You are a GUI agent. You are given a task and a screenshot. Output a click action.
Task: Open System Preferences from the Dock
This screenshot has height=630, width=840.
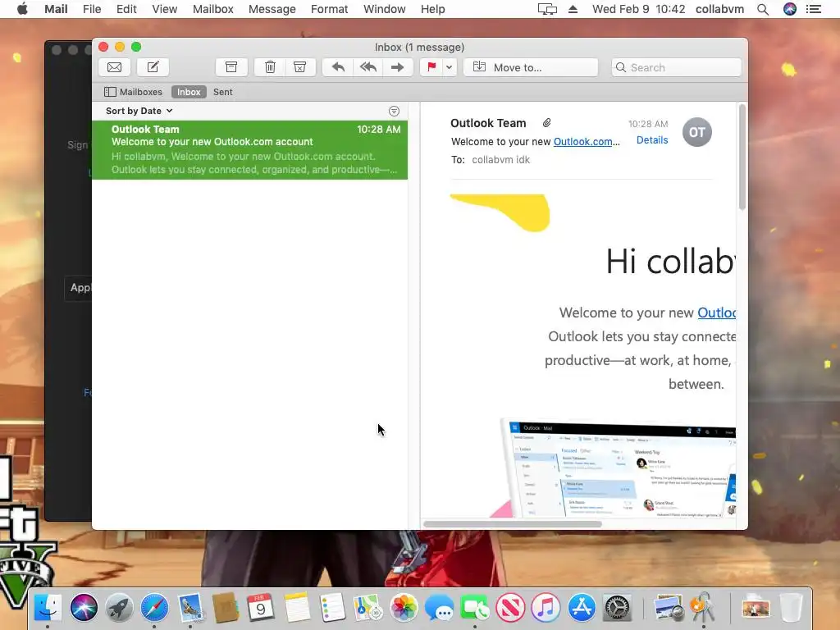point(617,608)
